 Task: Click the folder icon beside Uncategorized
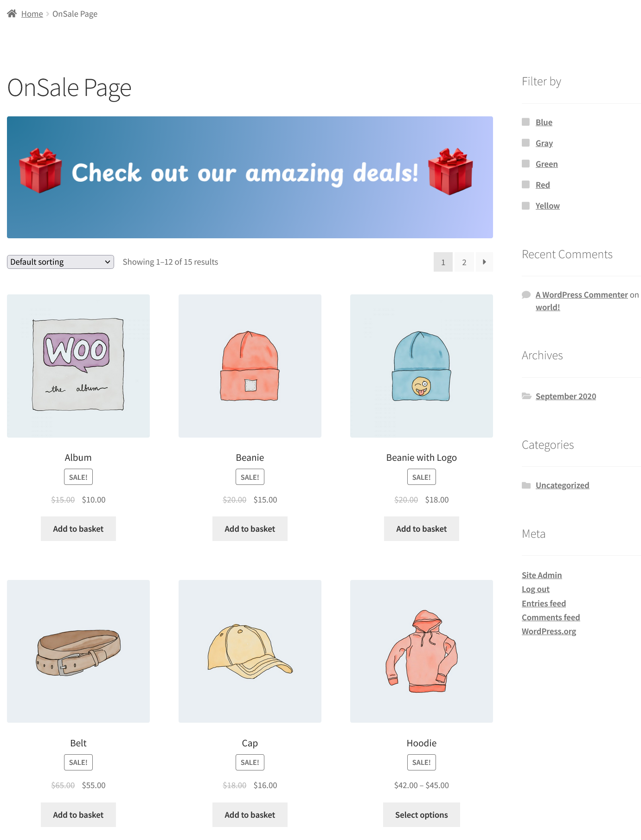(x=526, y=485)
